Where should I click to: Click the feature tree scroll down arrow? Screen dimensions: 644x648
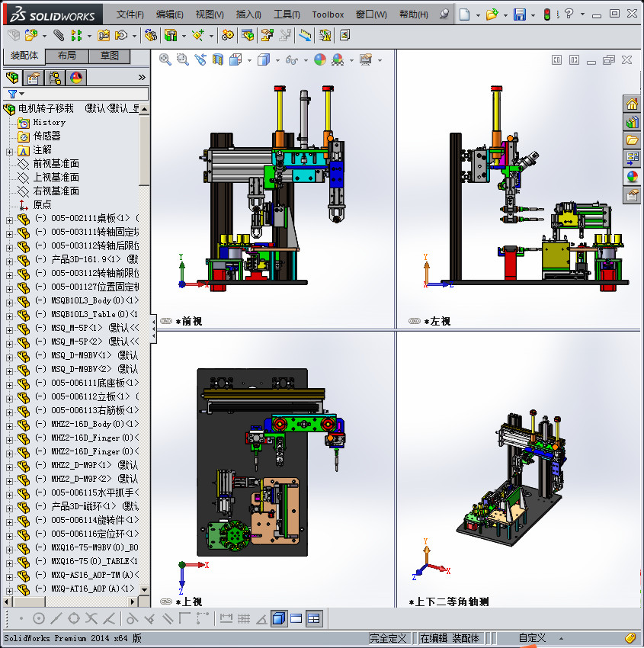(144, 589)
